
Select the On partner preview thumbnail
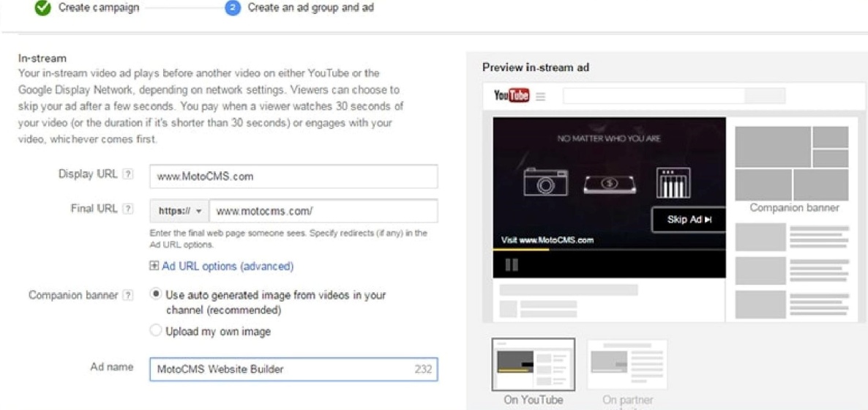(626, 365)
